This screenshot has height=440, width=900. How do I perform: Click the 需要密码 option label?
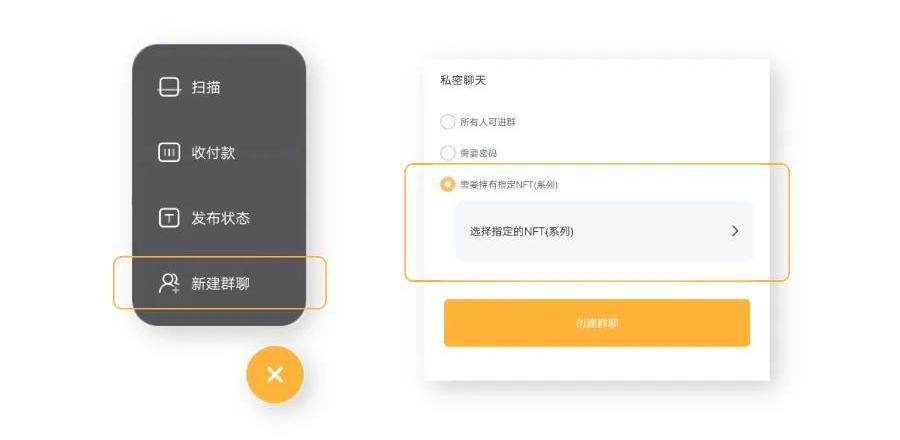click(x=479, y=154)
